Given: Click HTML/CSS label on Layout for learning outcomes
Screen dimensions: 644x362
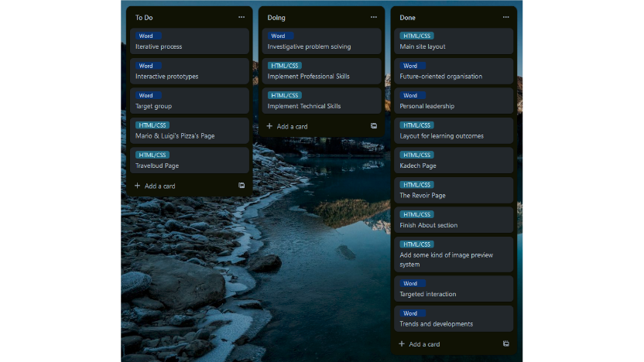Looking at the screenshot, I should coord(417,125).
